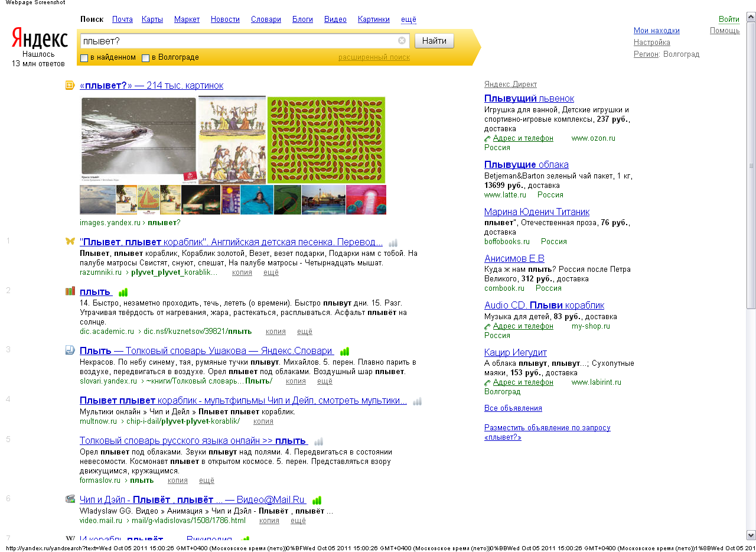Viewport: 756px width, 552px height.
Task: Open the large swimming animal thumbnail
Action: point(138,140)
